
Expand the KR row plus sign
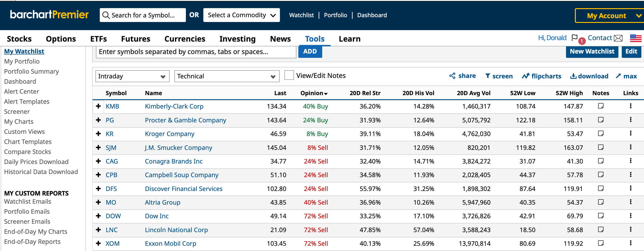click(x=98, y=134)
